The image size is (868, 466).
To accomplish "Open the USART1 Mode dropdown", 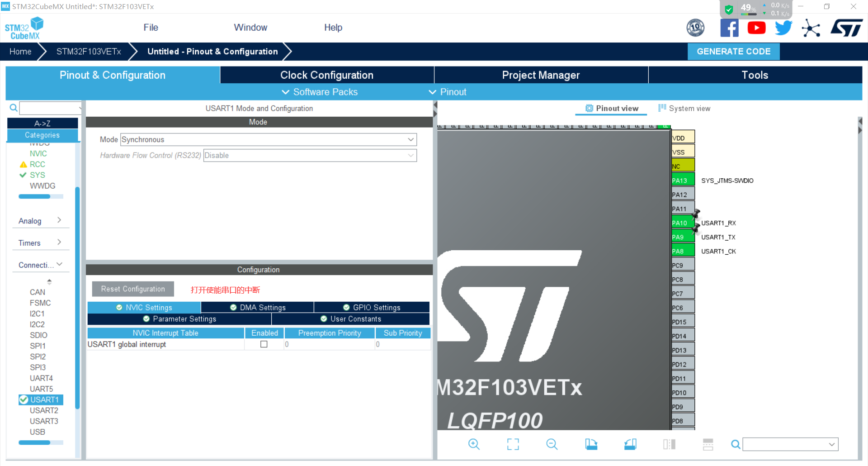I will (x=269, y=139).
